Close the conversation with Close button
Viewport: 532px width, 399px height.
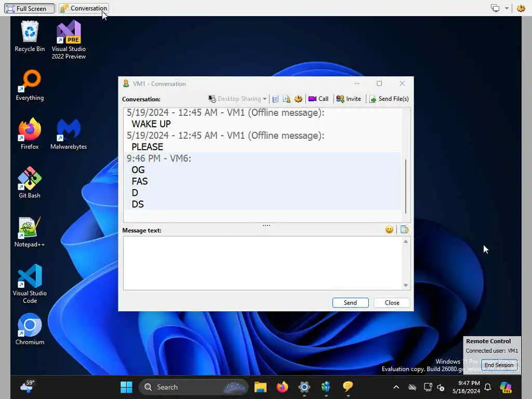coord(392,303)
